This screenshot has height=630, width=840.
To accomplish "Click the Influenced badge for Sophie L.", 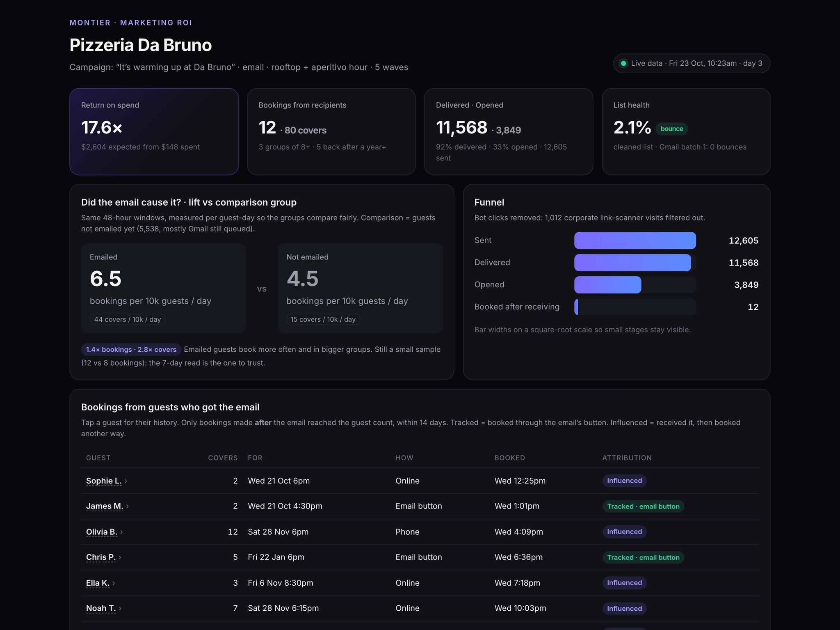I will [625, 481].
